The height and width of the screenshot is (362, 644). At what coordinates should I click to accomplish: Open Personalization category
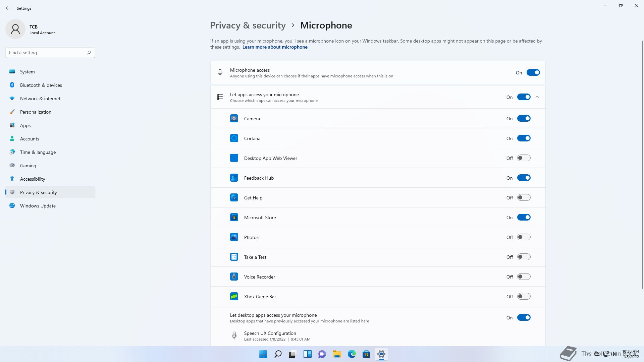point(50,112)
